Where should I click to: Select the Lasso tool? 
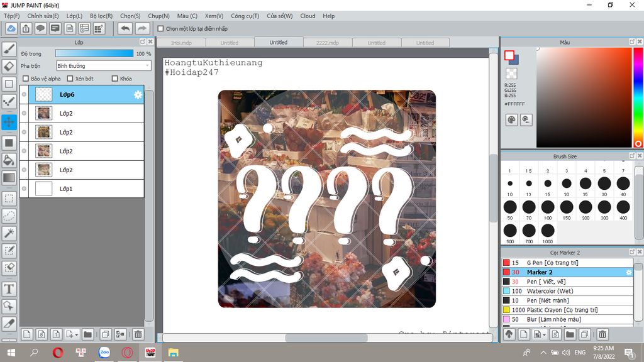[x=9, y=216]
